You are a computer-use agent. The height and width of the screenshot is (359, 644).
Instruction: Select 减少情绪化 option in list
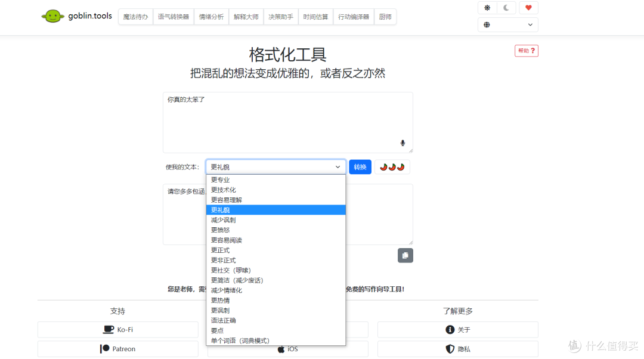tap(275, 290)
